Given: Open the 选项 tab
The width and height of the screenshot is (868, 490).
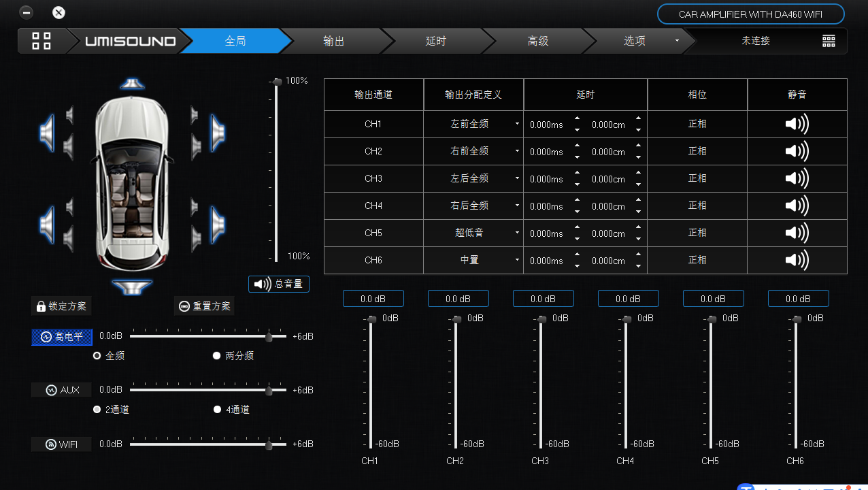Looking at the screenshot, I should click(x=635, y=41).
